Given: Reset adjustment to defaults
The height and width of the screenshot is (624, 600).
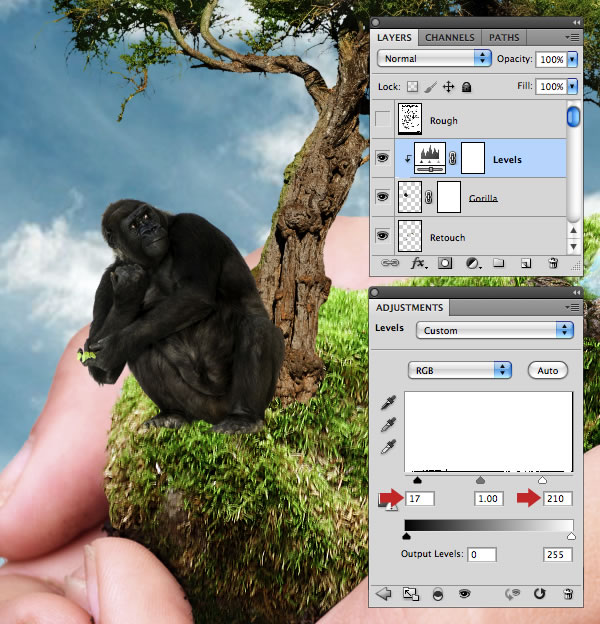Looking at the screenshot, I should click(540, 594).
